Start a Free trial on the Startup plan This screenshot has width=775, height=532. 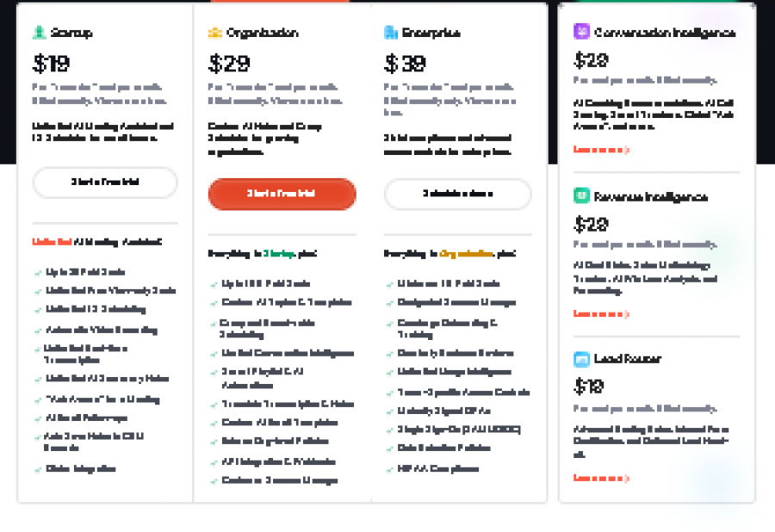pyautogui.click(x=104, y=182)
